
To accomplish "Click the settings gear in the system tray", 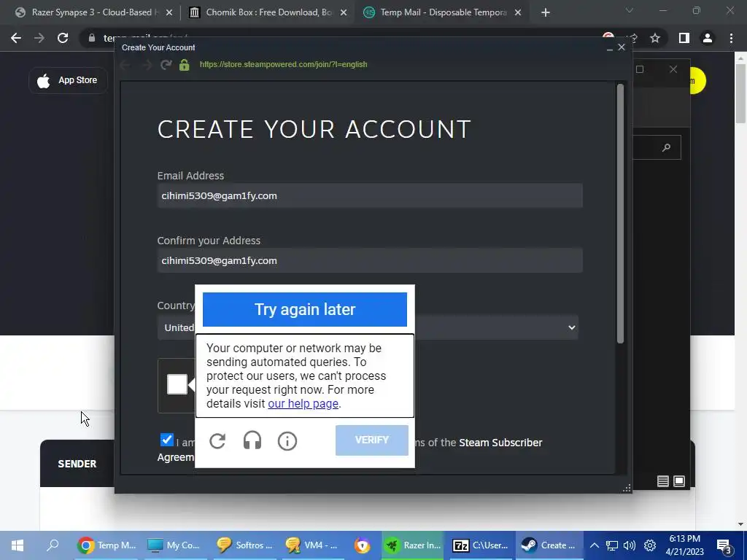I will tap(650, 545).
